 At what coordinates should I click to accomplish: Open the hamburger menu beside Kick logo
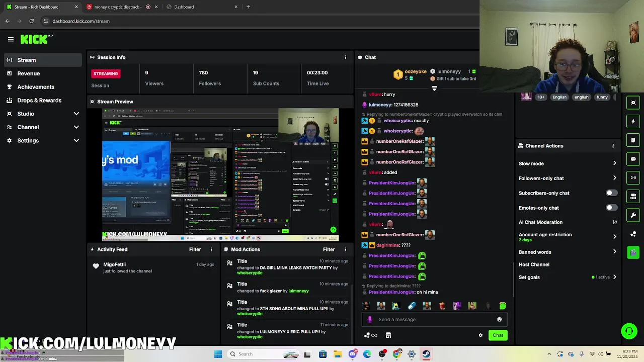point(11,39)
